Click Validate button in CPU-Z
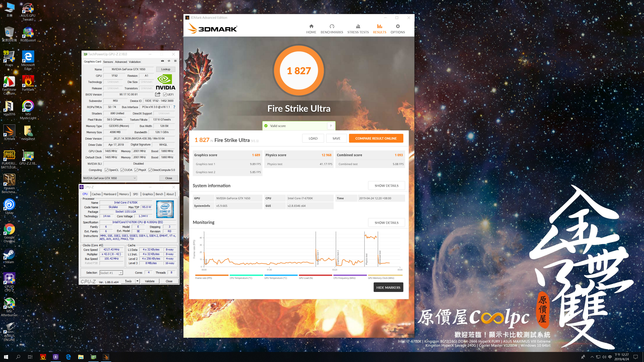 [x=149, y=281]
